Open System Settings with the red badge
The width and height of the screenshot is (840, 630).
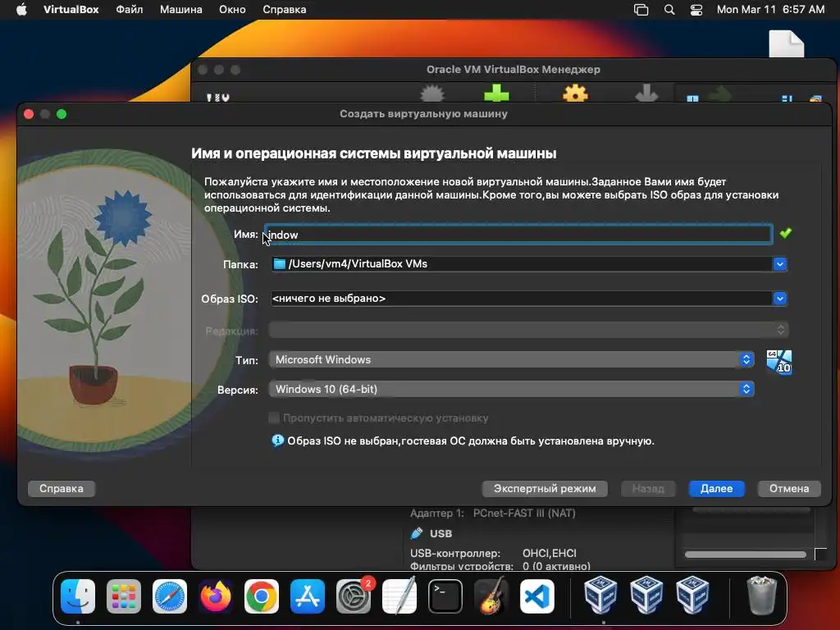(x=354, y=596)
